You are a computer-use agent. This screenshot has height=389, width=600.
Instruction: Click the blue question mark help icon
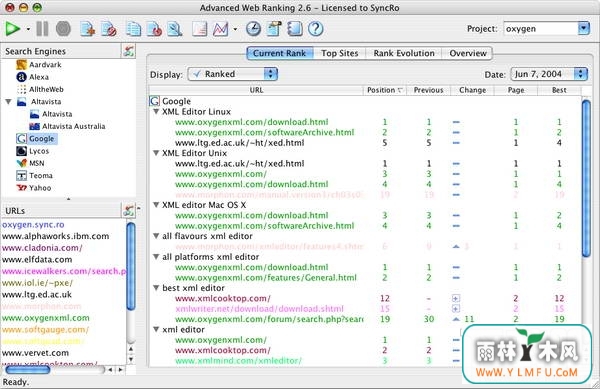coord(316,29)
